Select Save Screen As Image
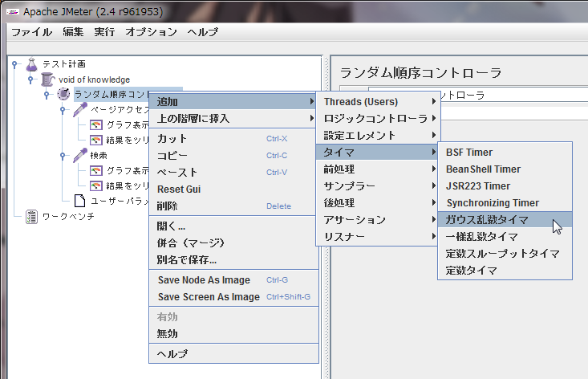Screen dimensions: 588x379 click(x=233, y=297)
